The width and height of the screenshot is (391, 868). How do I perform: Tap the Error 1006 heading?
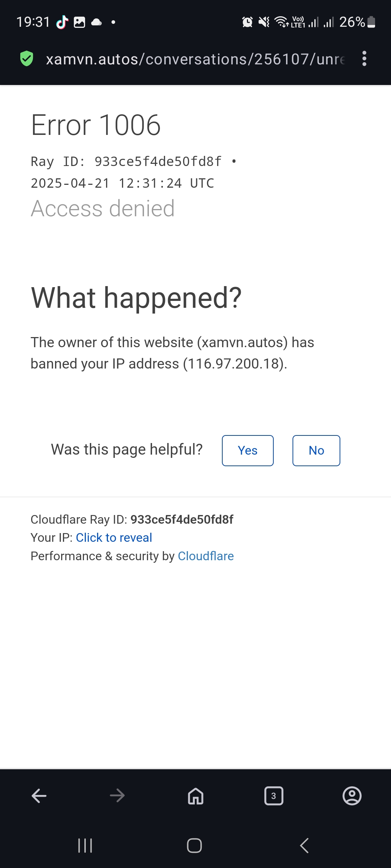coord(96,125)
